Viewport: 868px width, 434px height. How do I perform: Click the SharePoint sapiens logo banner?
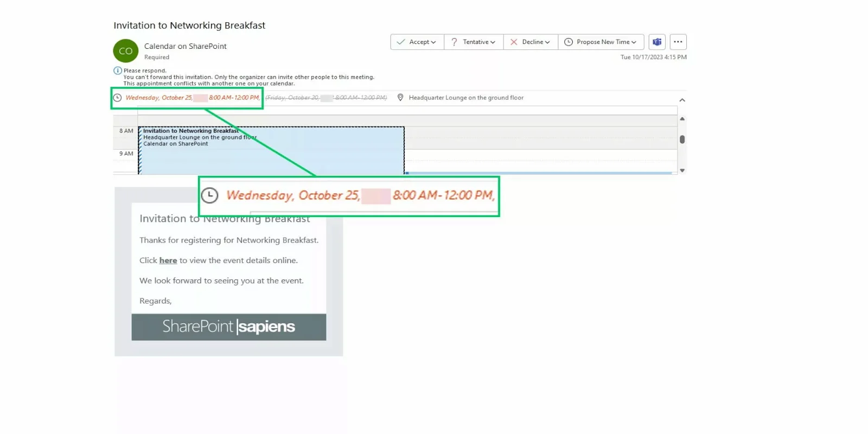click(x=229, y=327)
